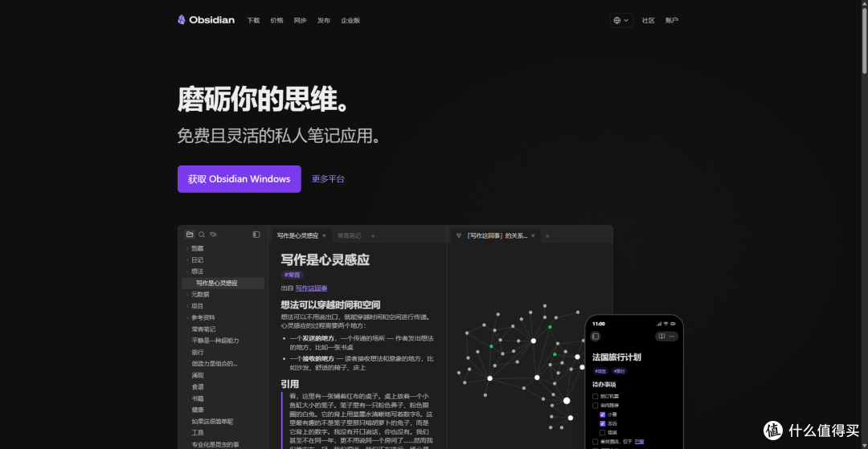868x449 pixels.
Task: Open the 健康 note
Action: pos(198,410)
